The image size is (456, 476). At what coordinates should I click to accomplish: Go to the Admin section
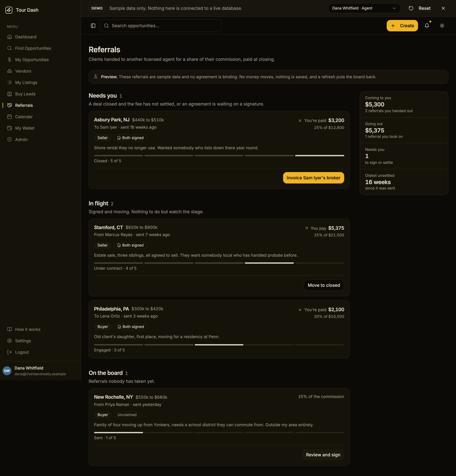pyautogui.click(x=40, y=140)
